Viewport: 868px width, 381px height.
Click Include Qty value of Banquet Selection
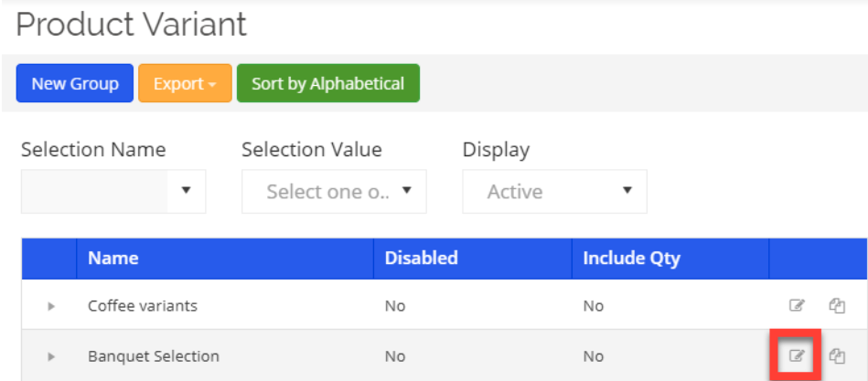click(x=594, y=356)
